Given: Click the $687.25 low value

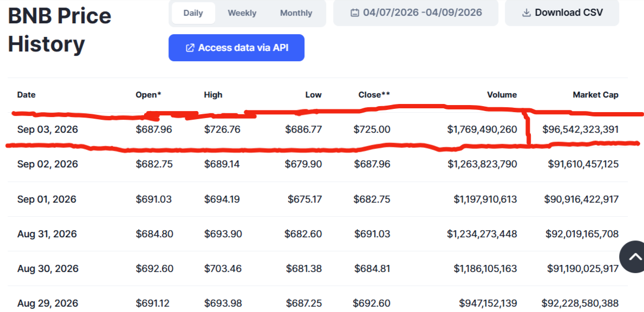Looking at the screenshot, I should (x=304, y=303).
